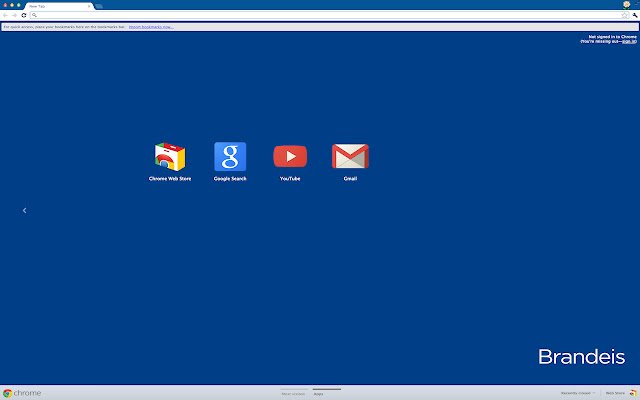Bookmark this page with the star icon
This screenshot has height=400, width=640.
click(624, 15)
